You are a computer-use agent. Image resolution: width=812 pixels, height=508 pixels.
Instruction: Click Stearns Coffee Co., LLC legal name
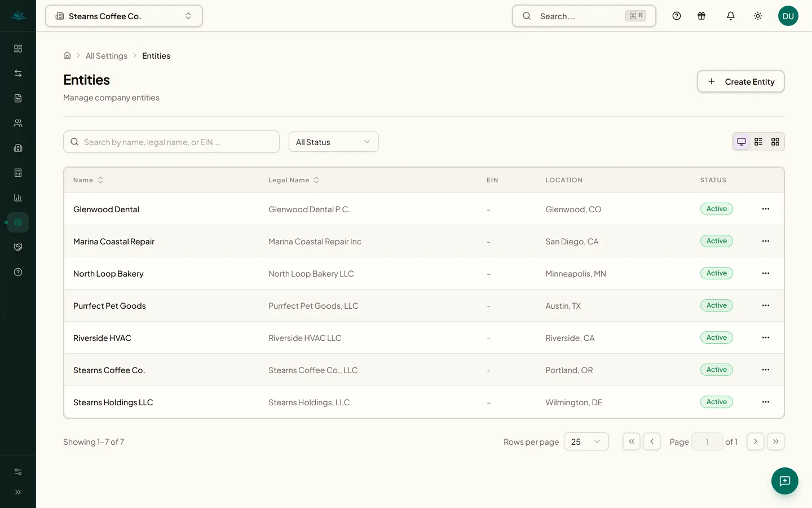pyautogui.click(x=313, y=370)
